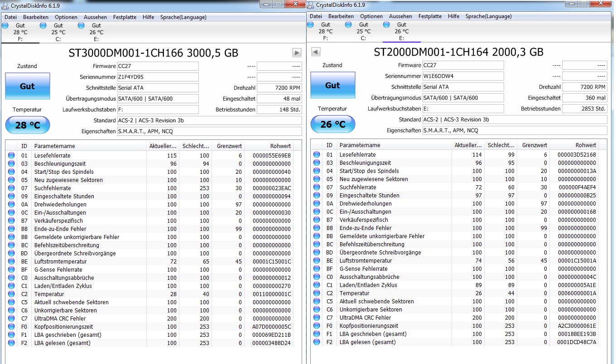
Task: Select drive C: tab in left window
Action: [x=58, y=32]
